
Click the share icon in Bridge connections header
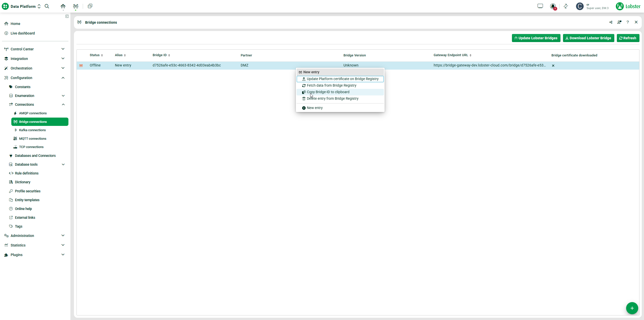611,22
